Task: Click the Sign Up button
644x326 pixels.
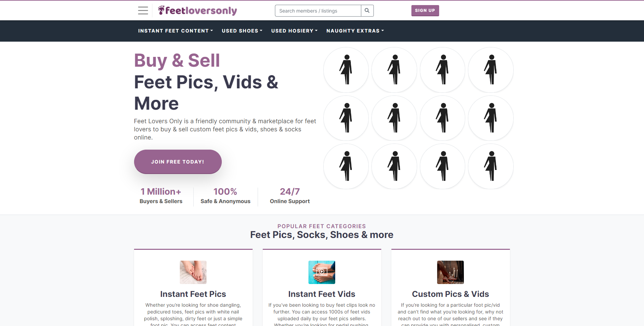Action: click(x=425, y=10)
